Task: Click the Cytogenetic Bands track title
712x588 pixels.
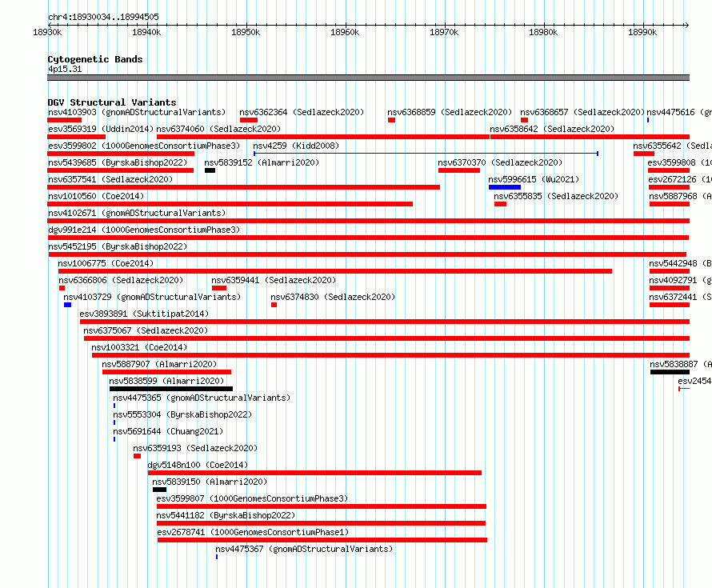Action: (x=95, y=59)
